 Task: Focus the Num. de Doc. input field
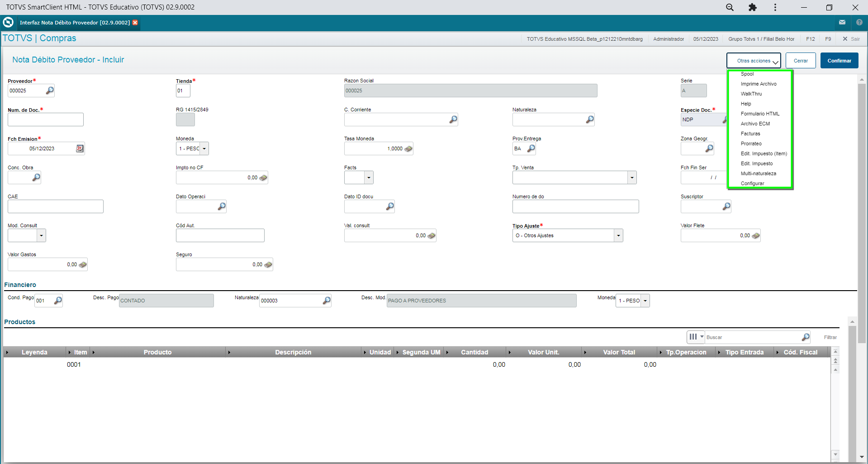pyautogui.click(x=46, y=120)
